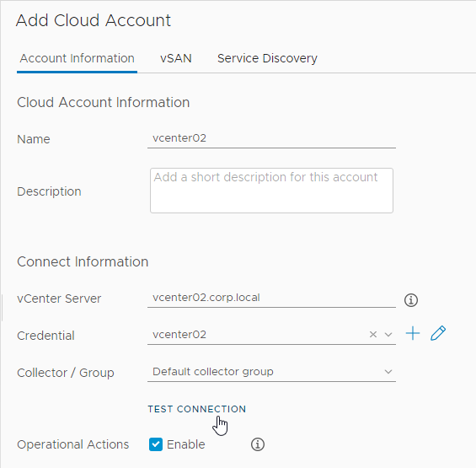Expand the Credential dropdown arrow
The height and width of the screenshot is (468, 476).
click(x=388, y=335)
